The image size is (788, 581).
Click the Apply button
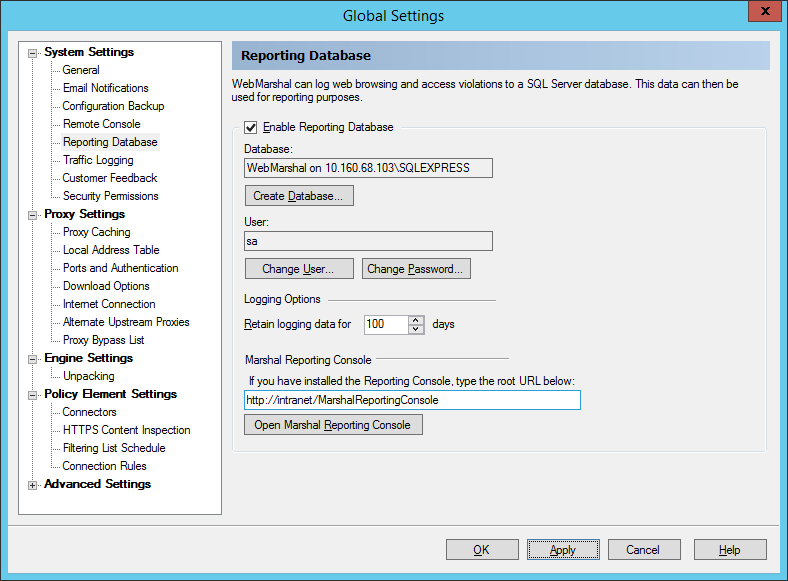(x=563, y=550)
